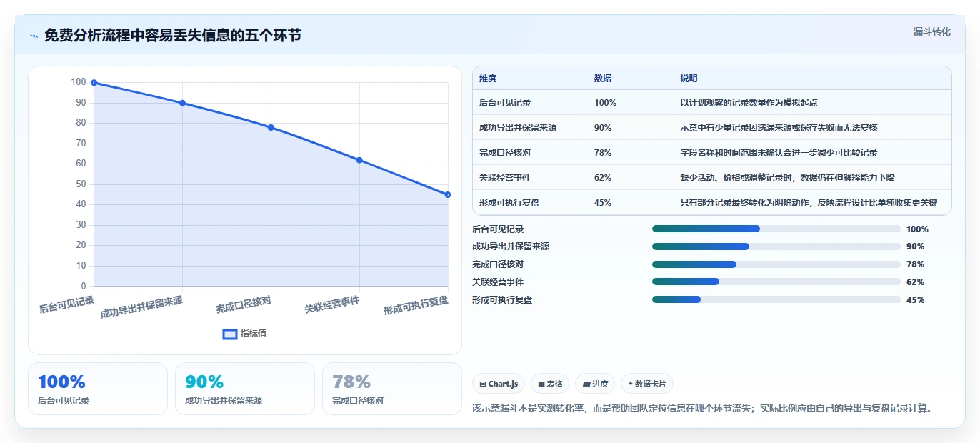Click the 指标值 legend label text
This screenshot has width=980, height=443.
tap(254, 334)
